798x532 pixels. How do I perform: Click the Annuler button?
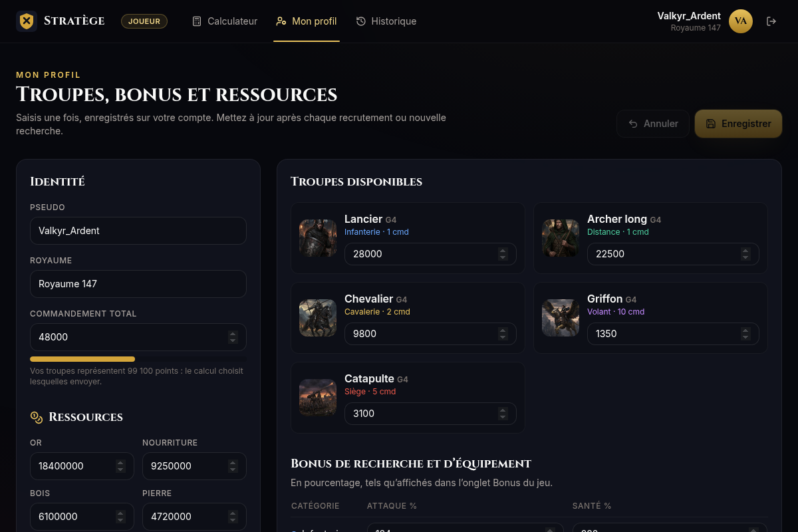[x=653, y=124]
